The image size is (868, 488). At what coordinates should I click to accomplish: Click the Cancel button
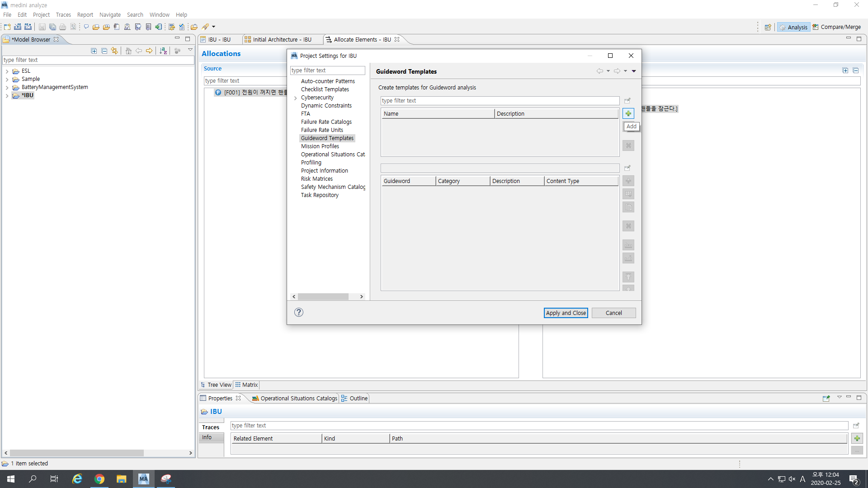[x=613, y=313]
